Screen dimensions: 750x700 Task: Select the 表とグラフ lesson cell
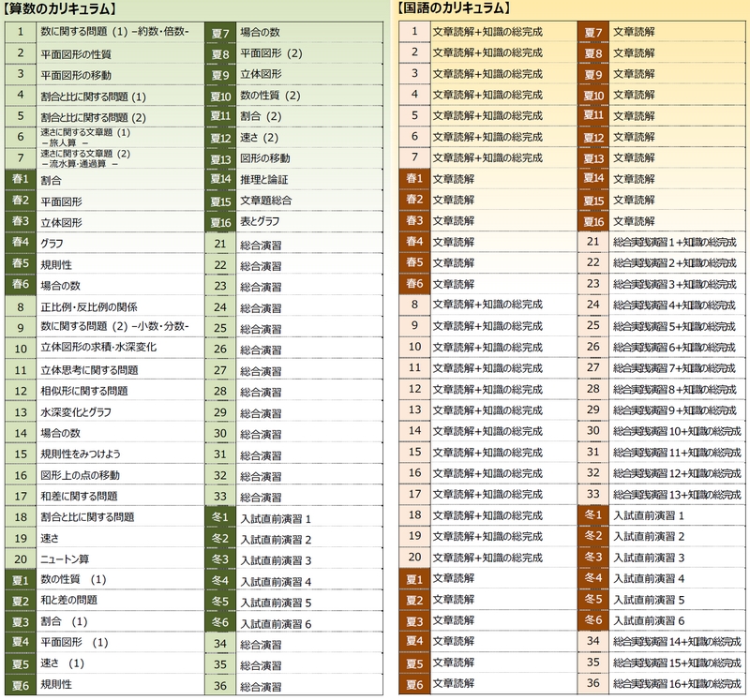(262, 222)
